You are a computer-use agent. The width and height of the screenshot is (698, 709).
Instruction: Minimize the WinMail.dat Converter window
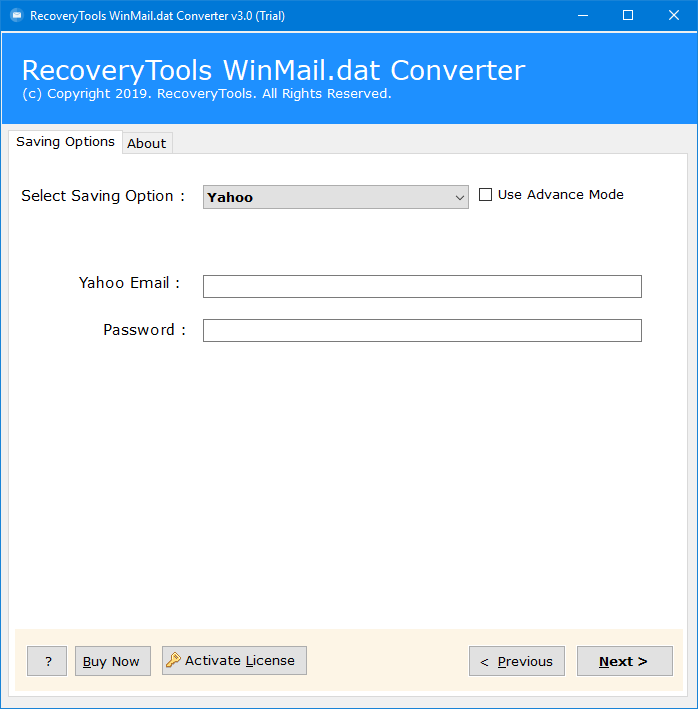point(583,15)
